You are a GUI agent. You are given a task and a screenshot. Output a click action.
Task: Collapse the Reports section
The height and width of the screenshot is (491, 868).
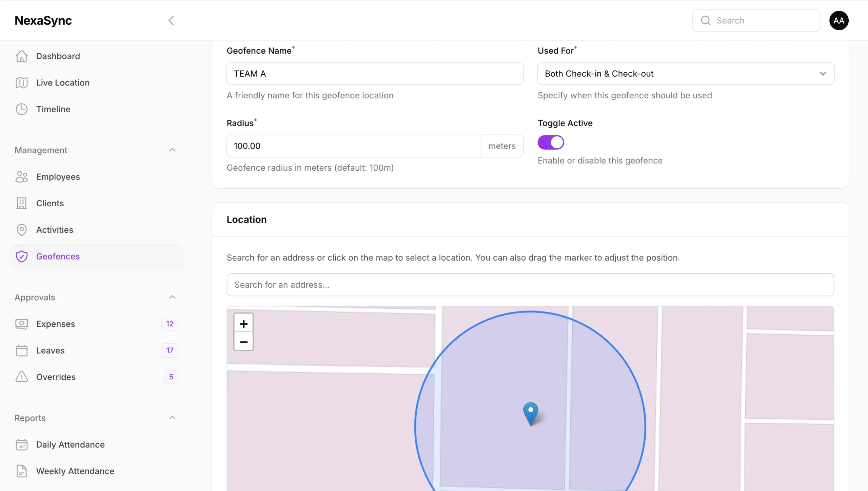point(172,417)
